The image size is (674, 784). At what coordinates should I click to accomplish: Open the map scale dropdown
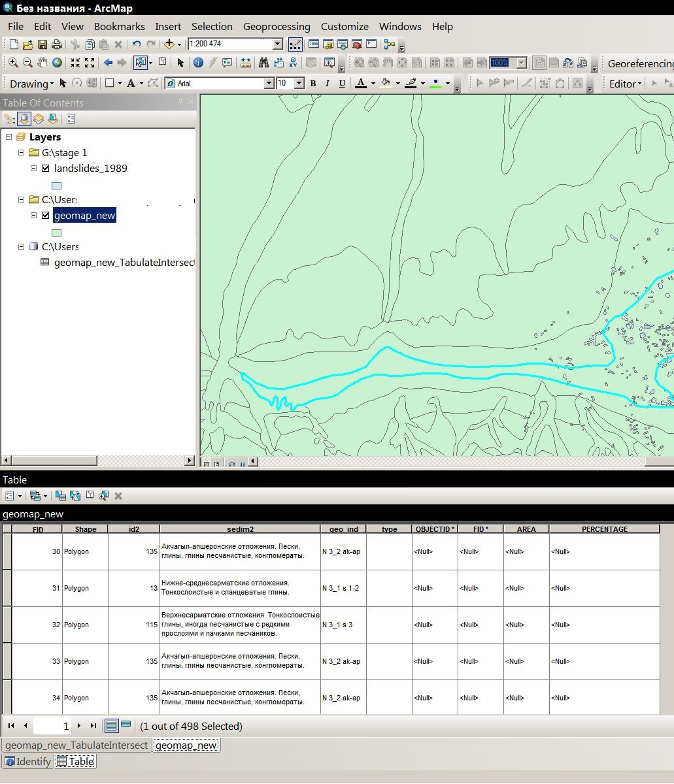tap(277, 44)
